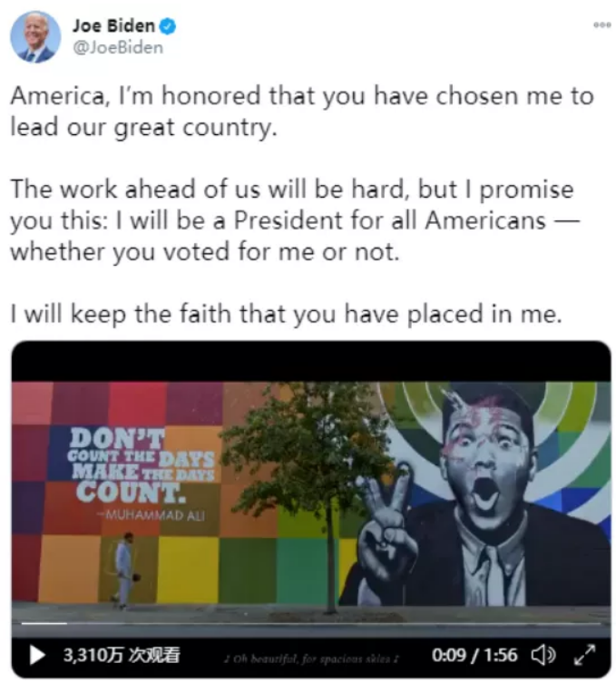Viewport: 616px width, 683px height.
Task: Click the "President for all Americans" text line
Action: (x=295, y=220)
